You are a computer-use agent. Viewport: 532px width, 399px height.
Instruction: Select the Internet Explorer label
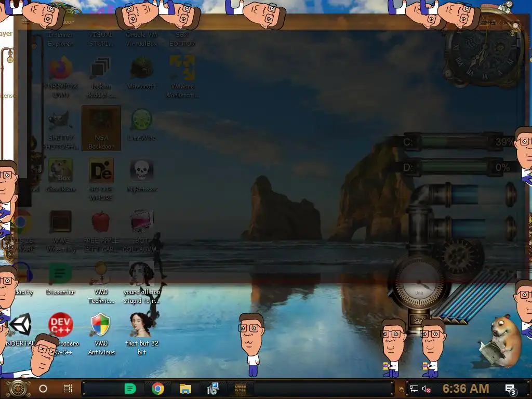click(x=60, y=39)
